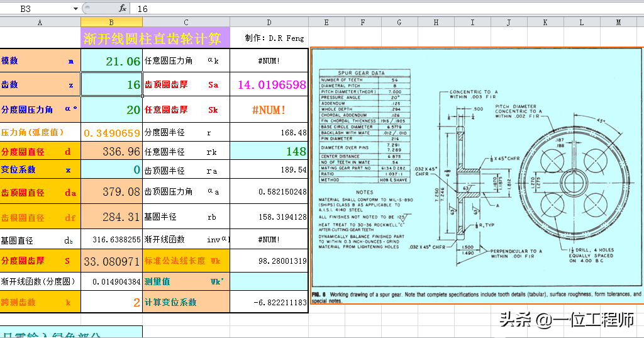Viewport: 644px width, 338px height.
Task: Click the 压力角(弧度值) label cell
Action: 40,132
